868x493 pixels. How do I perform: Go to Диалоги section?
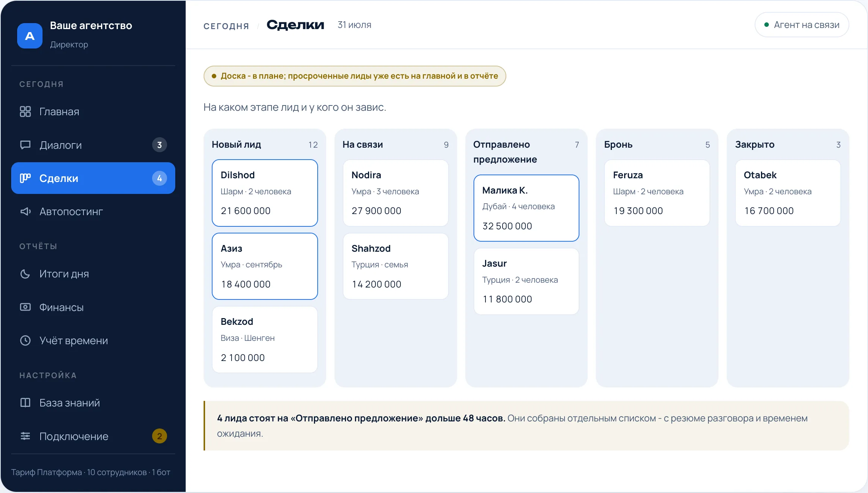click(x=93, y=145)
